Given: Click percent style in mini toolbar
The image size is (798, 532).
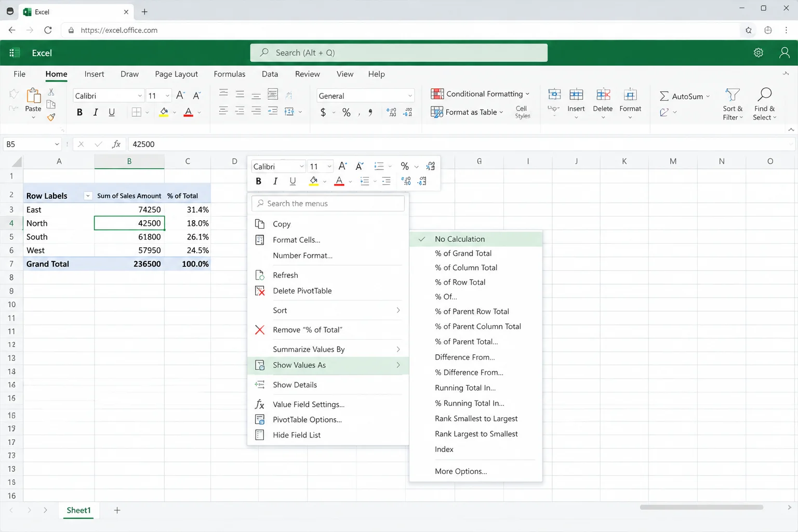Looking at the screenshot, I should click(x=405, y=166).
